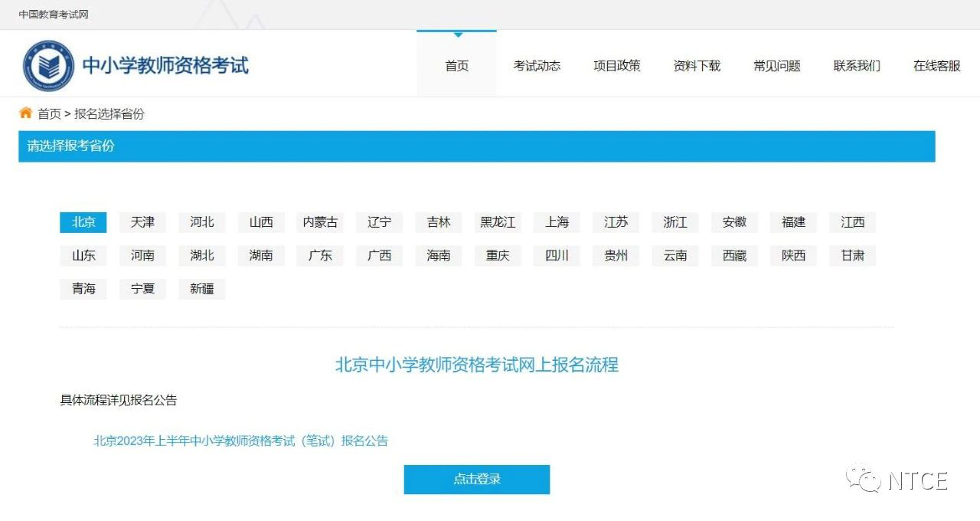Open the 在线客服 menu item
Viewport: 980px width, 521px height.
click(935, 66)
